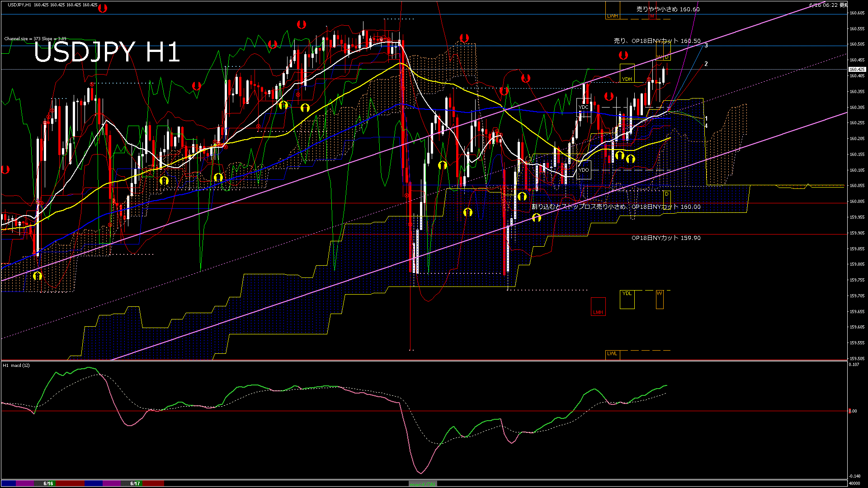Click the 6/17 date marker on the time bar

[x=135, y=483]
